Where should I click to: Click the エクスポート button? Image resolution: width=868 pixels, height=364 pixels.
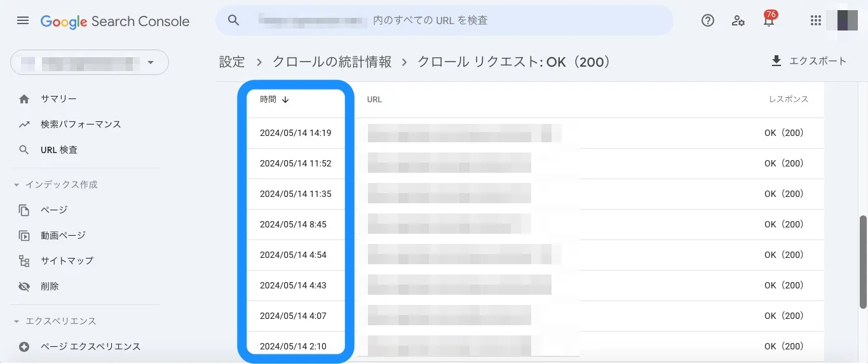pos(808,61)
